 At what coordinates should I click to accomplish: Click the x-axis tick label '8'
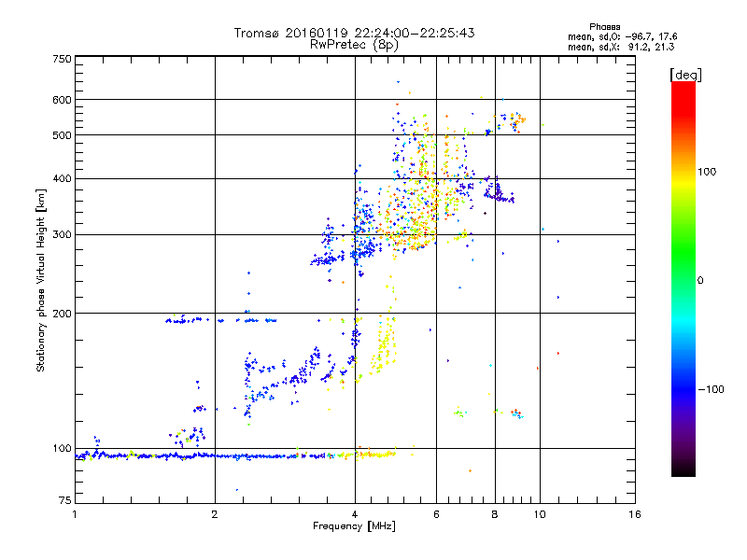(495, 514)
